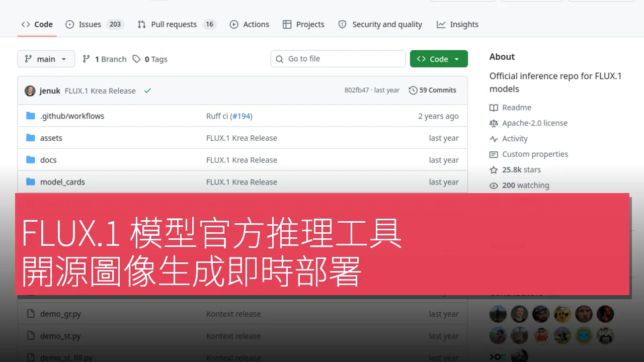Viewport: 644px width, 362px height.
Task: Open pull request #194 link
Action: pyautogui.click(x=241, y=116)
